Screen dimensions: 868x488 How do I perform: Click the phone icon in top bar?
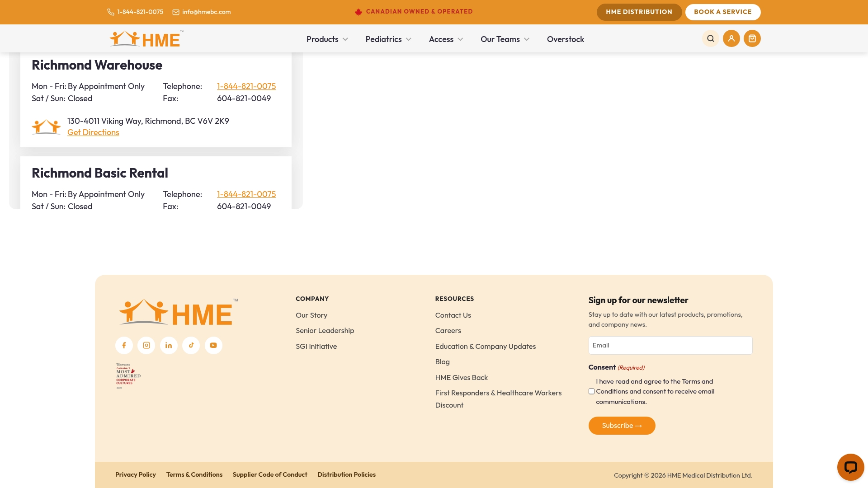click(x=111, y=12)
